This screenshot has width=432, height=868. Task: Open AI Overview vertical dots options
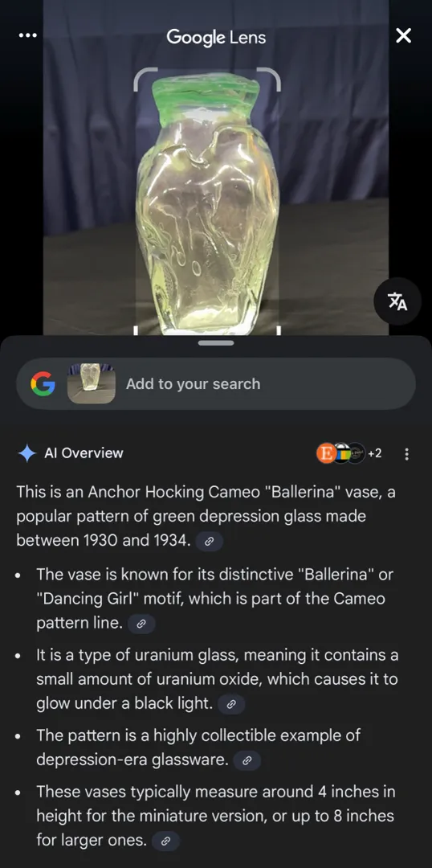(x=407, y=454)
